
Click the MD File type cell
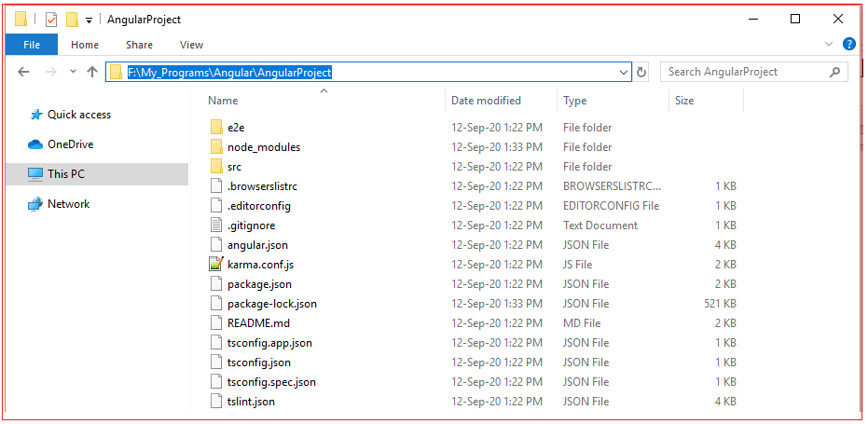(x=582, y=323)
